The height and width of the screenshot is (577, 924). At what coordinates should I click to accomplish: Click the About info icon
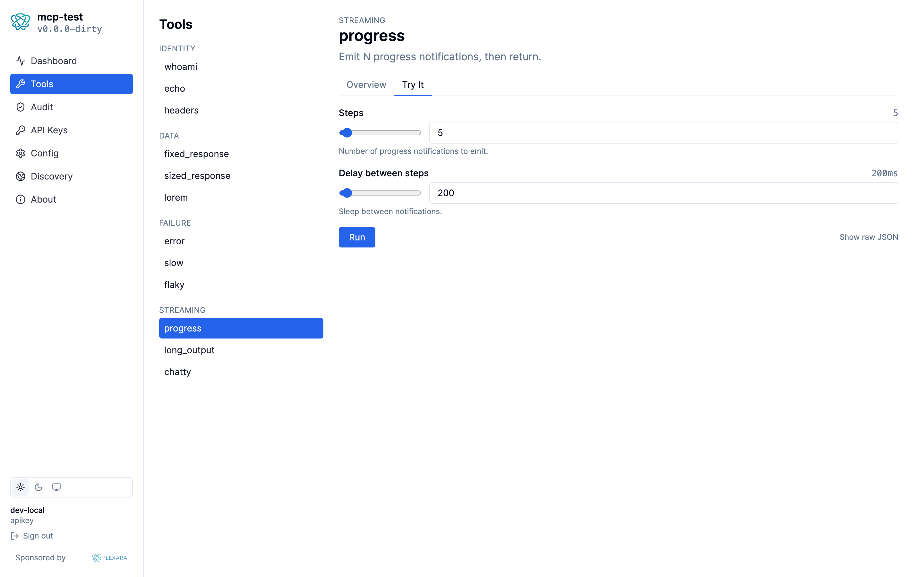point(21,200)
